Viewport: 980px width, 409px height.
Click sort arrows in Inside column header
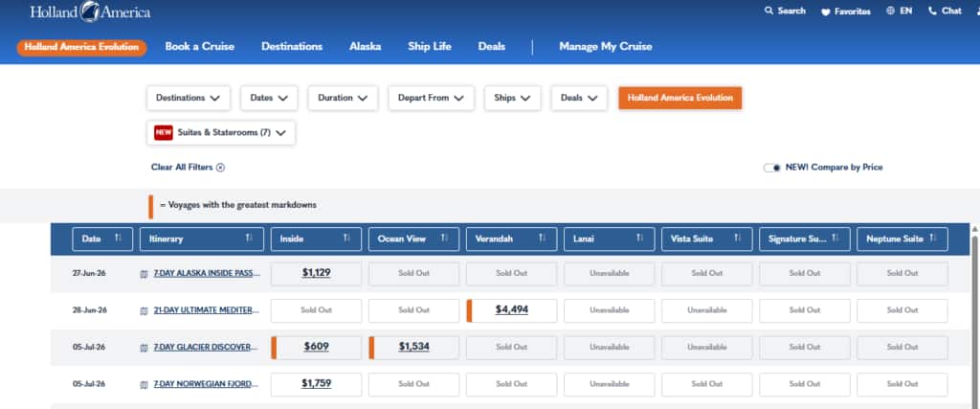click(346, 239)
